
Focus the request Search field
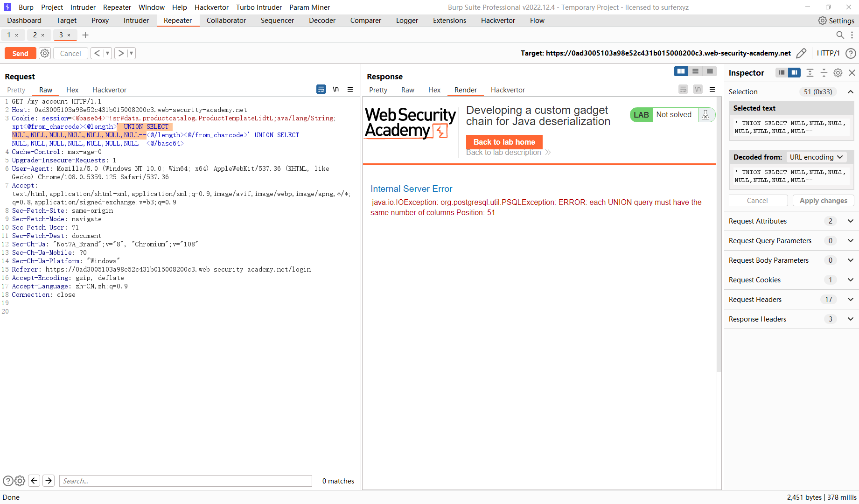coord(186,481)
